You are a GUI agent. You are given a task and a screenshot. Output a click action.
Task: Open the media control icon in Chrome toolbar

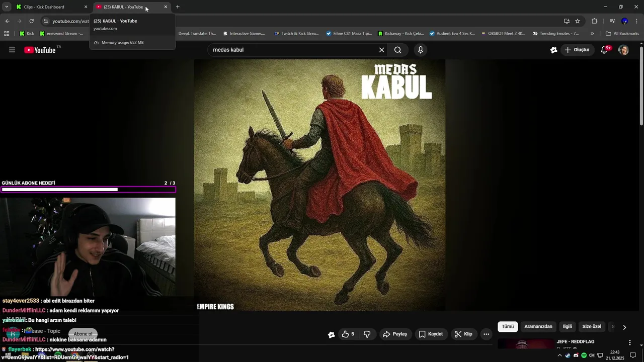pyautogui.click(x=612, y=21)
